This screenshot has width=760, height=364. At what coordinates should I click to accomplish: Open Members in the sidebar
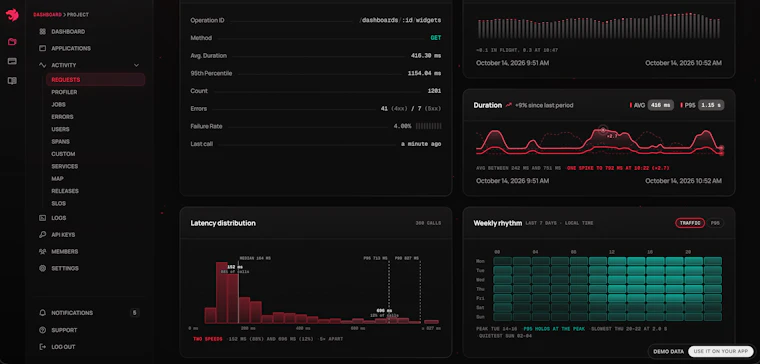(64, 252)
